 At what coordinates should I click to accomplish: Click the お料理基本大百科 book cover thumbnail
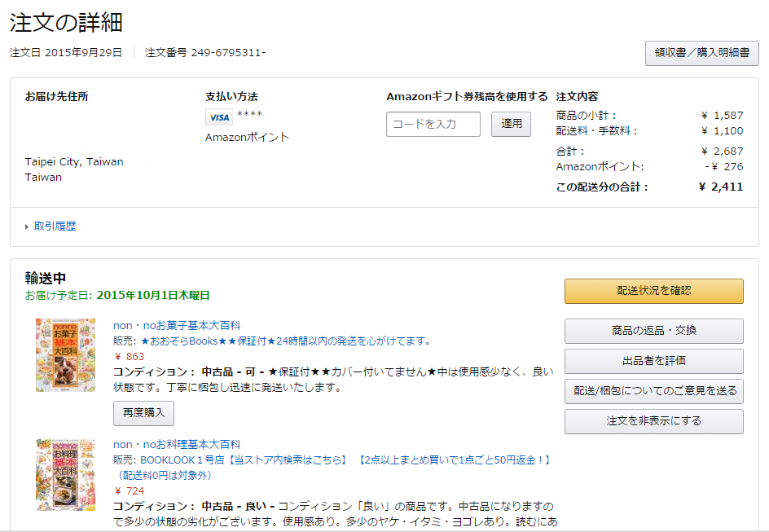click(65, 475)
